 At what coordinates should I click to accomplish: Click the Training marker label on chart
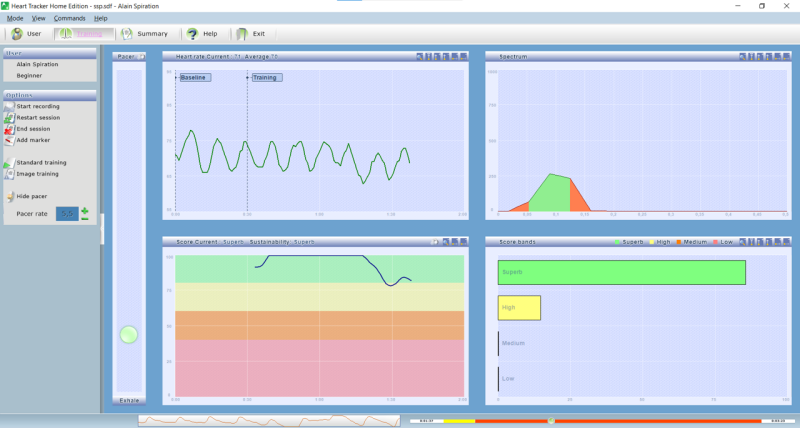[x=266, y=78]
